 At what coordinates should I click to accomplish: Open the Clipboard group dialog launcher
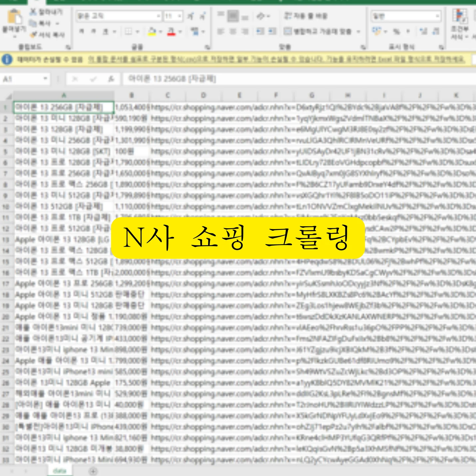tap(68, 47)
